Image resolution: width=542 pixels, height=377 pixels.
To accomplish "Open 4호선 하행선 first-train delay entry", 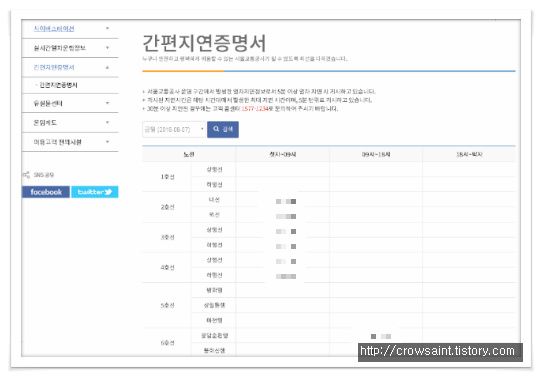I will click(x=286, y=276).
